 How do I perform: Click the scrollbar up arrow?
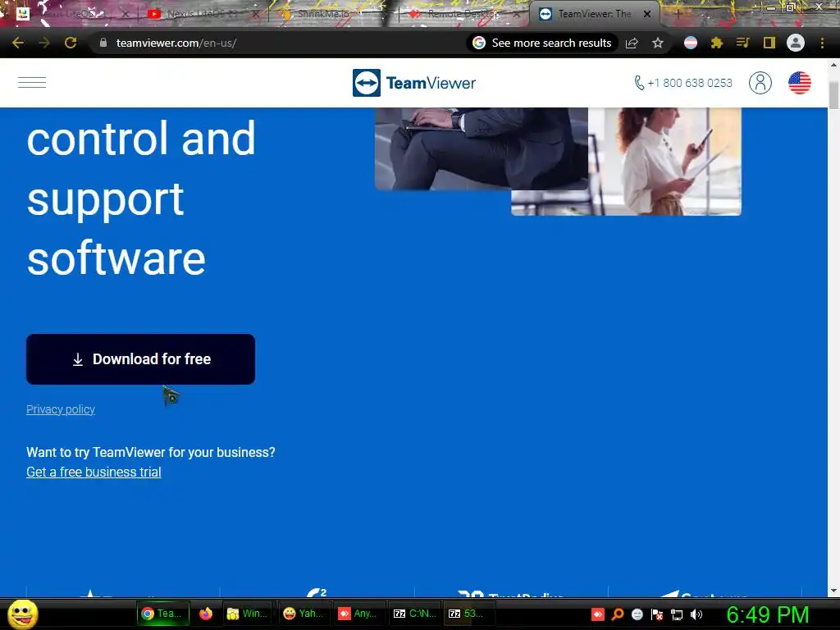(x=833, y=64)
